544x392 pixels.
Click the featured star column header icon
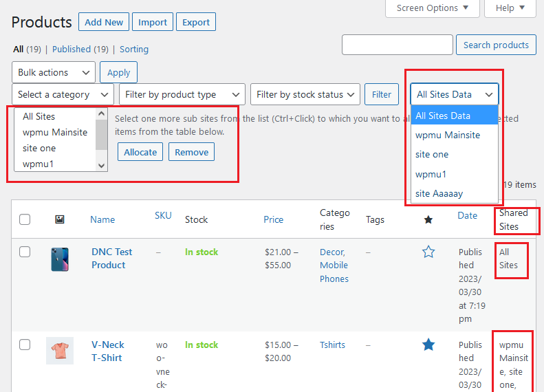coord(428,219)
